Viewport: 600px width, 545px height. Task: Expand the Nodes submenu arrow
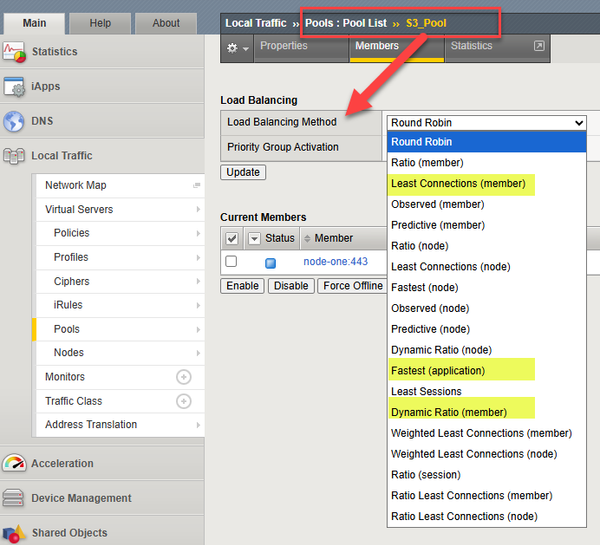[198, 353]
